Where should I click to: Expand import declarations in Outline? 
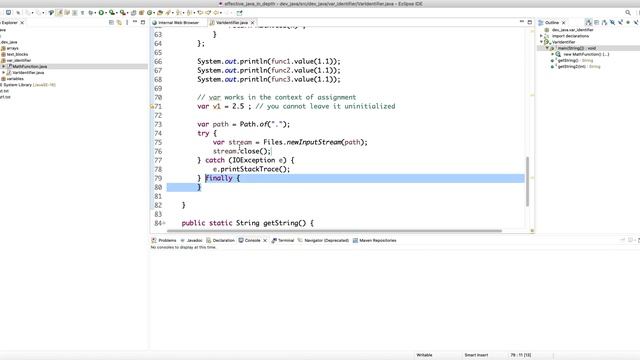[542, 36]
